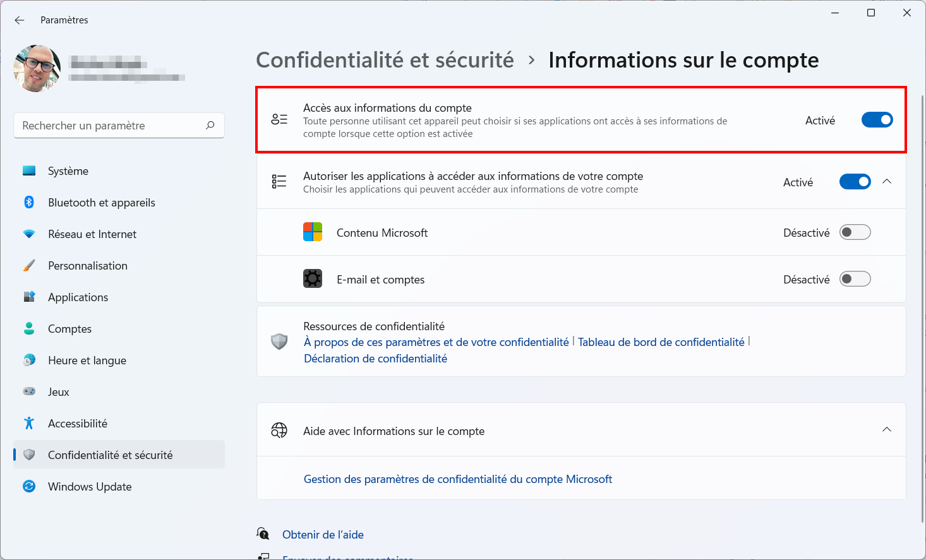The image size is (926, 560).
Task: Click the search magnifier icon in the search box
Action: pyautogui.click(x=210, y=126)
